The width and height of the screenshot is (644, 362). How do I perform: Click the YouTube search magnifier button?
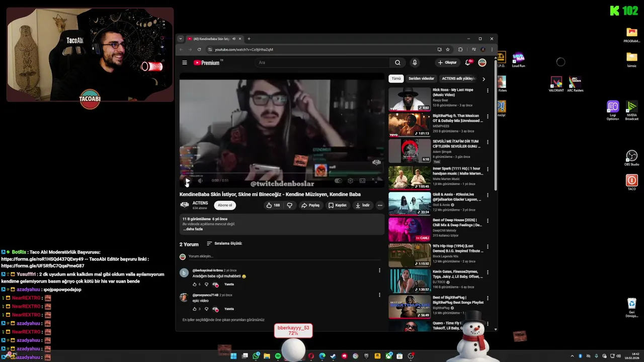[x=397, y=63]
